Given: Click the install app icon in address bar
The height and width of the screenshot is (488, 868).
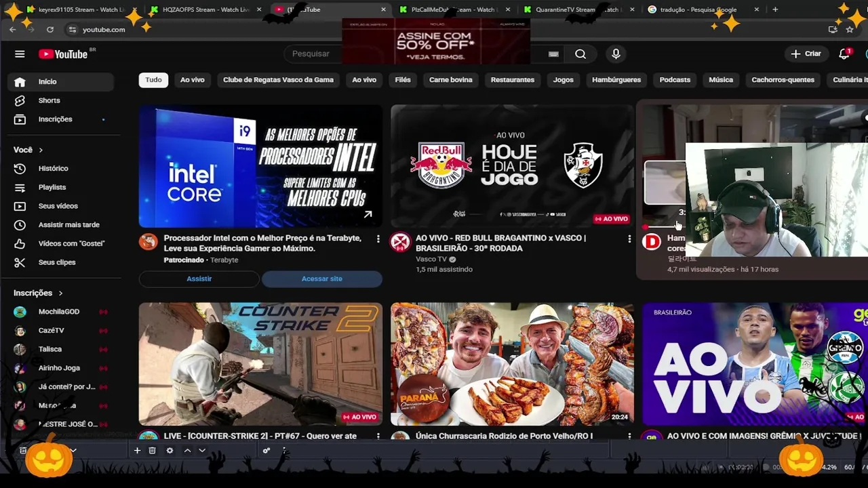Looking at the screenshot, I should click(x=833, y=29).
